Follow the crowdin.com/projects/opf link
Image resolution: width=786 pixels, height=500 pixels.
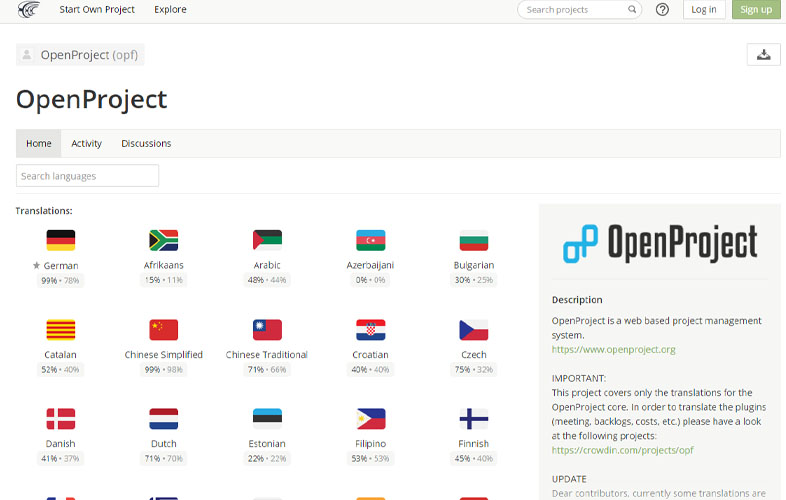622,450
